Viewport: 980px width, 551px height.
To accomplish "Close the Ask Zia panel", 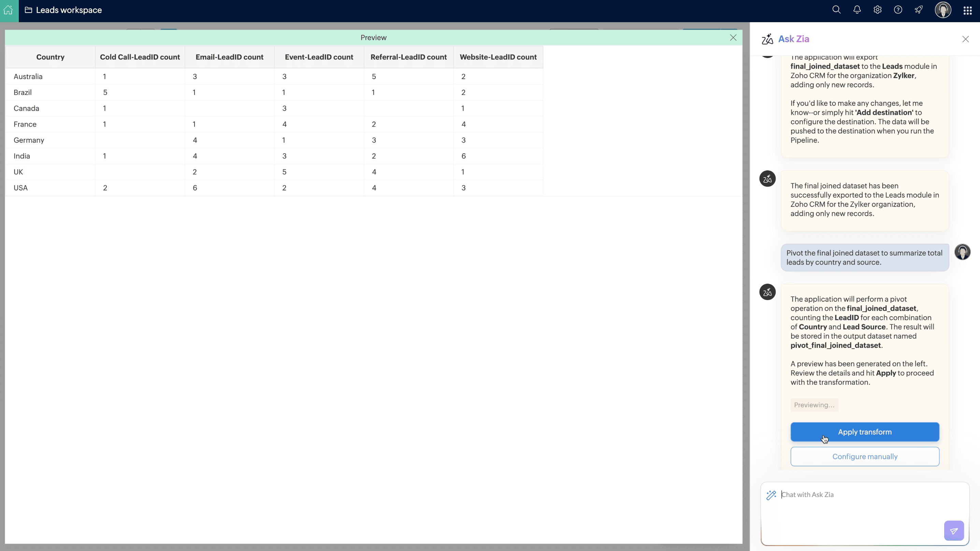I will click(965, 39).
